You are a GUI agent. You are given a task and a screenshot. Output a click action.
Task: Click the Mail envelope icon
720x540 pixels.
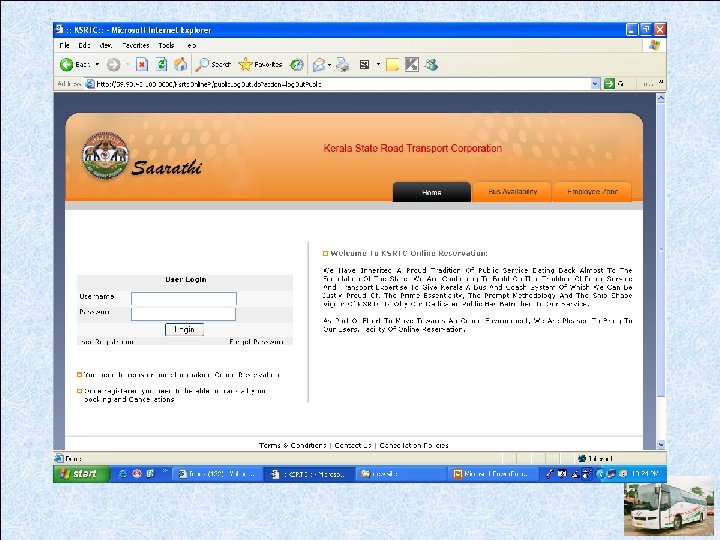coord(319,65)
